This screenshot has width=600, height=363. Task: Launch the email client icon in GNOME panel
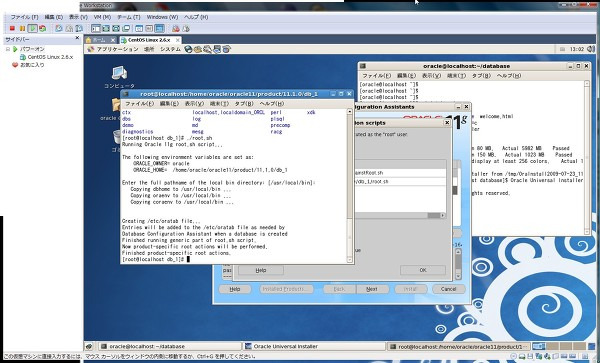pyautogui.click(x=198, y=49)
